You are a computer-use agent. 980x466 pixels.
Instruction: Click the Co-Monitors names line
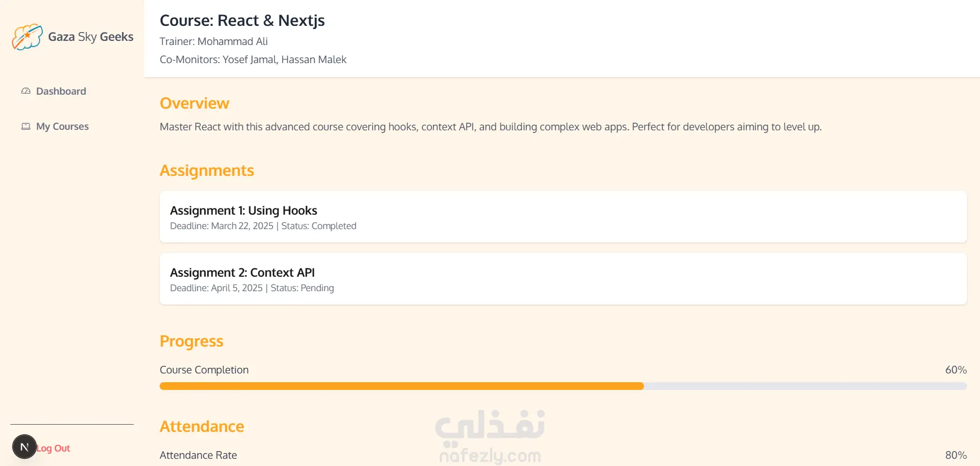[253, 59]
